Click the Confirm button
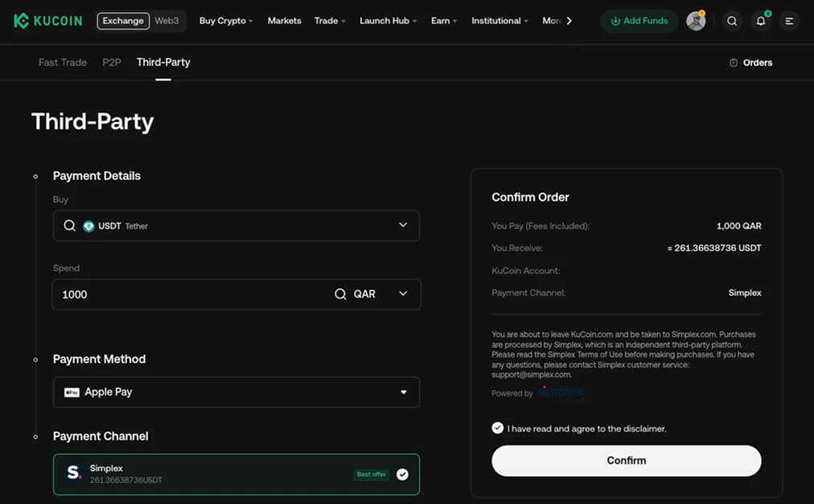The image size is (814, 504). (x=627, y=461)
